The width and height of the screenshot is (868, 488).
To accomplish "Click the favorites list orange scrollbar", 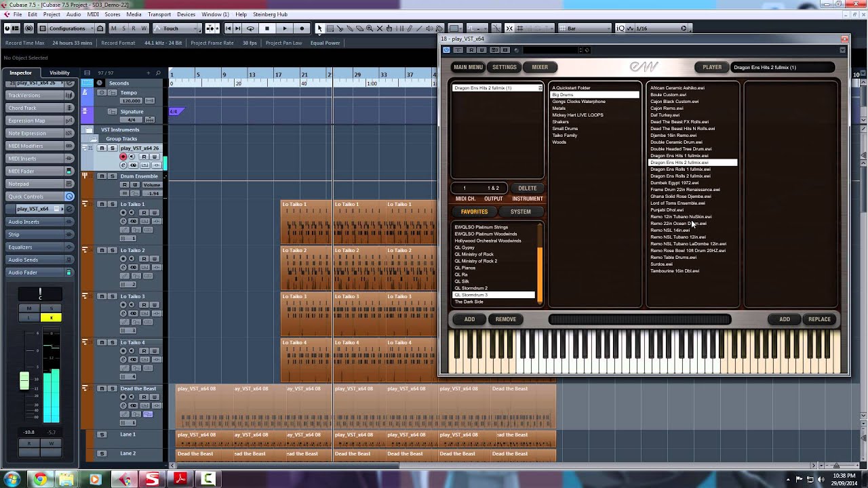I will (540, 276).
